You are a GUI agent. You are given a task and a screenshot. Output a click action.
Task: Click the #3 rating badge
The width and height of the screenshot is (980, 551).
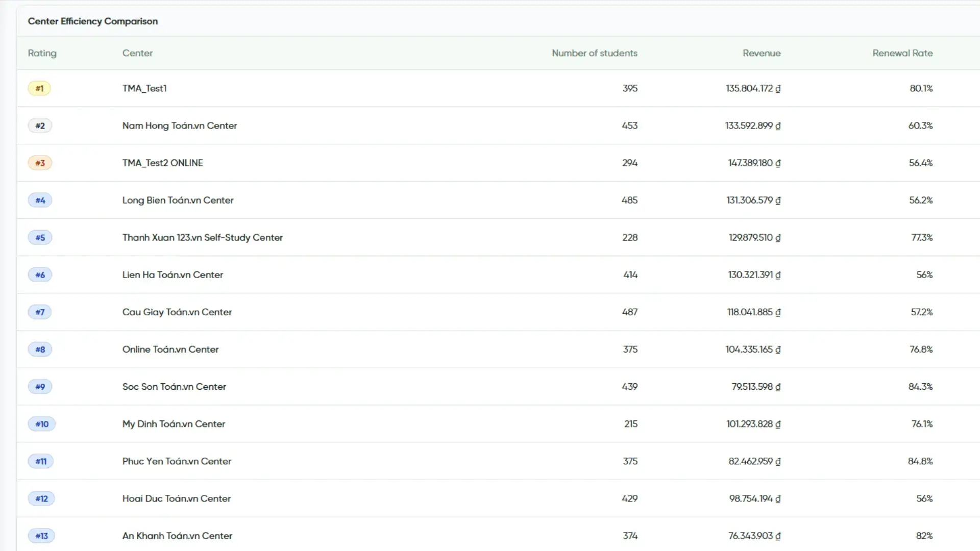point(40,163)
